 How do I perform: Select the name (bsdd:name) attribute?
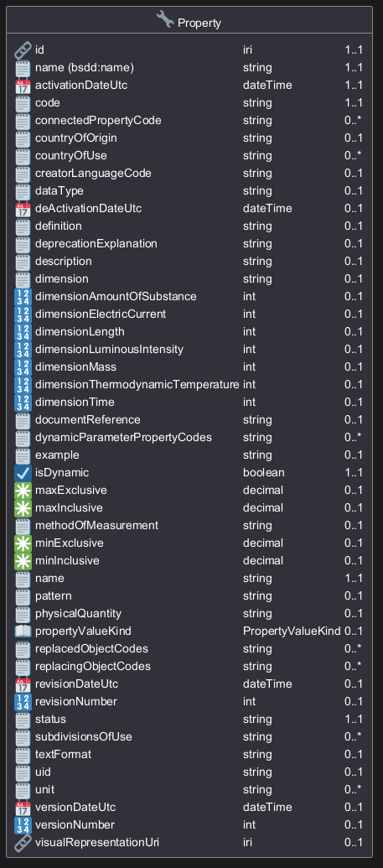[85, 68]
